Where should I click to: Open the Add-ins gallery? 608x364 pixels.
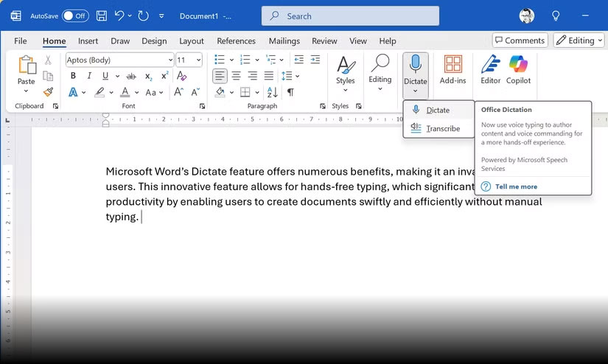tap(452, 69)
